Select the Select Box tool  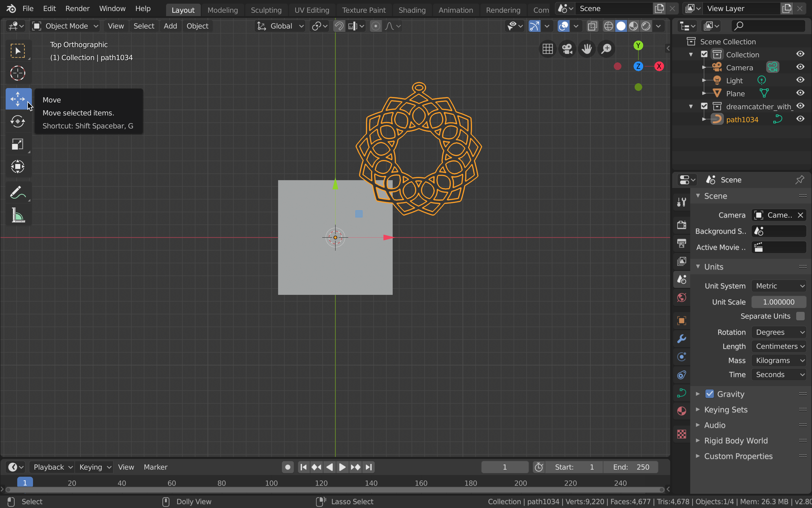18,51
